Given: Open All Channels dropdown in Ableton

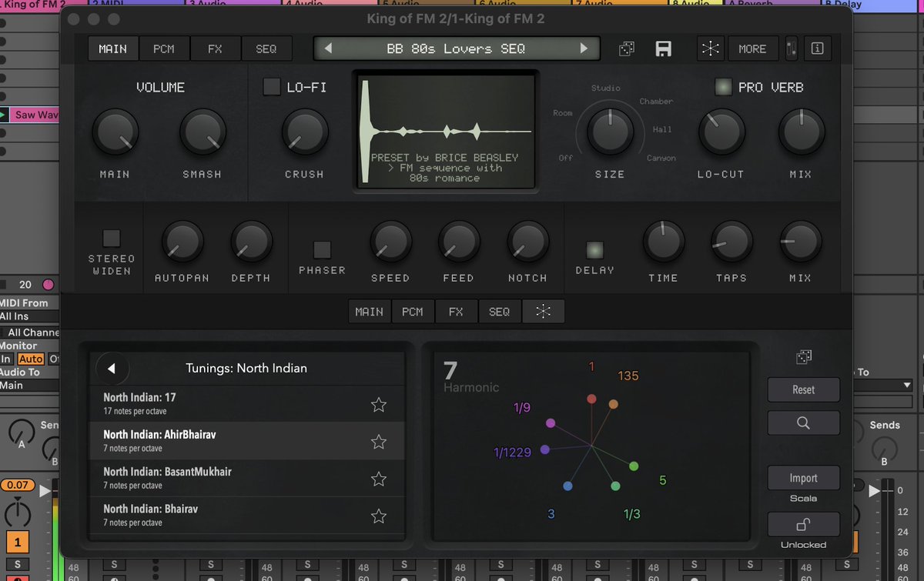Looking at the screenshot, I should tap(29, 332).
